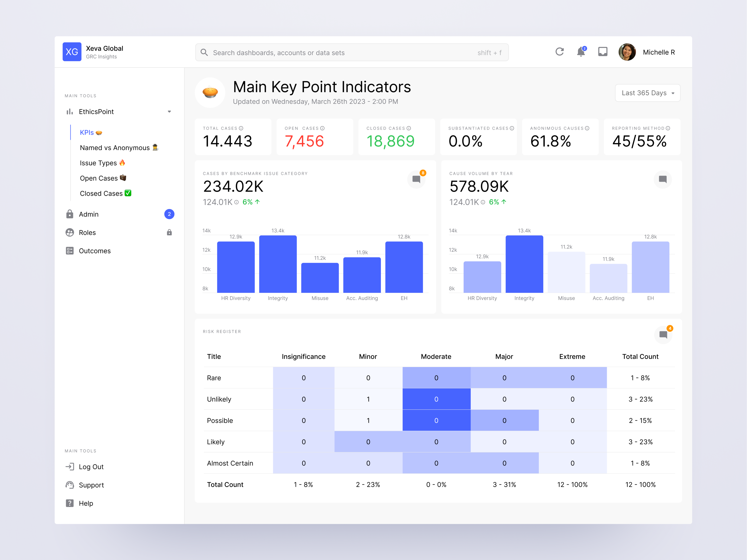Select KPIs in sidebar
Viewport: 747px width, 560px height.
[x=91, y=133]
